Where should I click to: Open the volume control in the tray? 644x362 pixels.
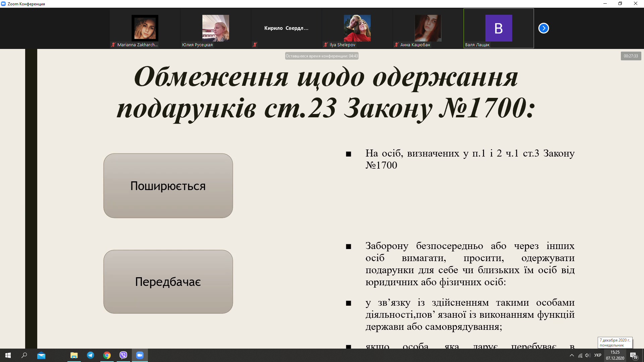pos(587,355)
